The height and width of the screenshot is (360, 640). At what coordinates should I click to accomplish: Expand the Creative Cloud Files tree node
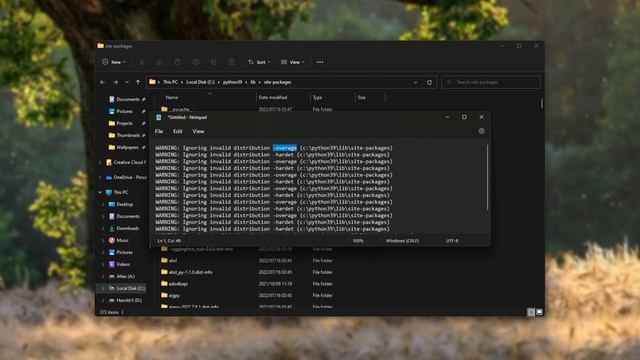(100, 162)
